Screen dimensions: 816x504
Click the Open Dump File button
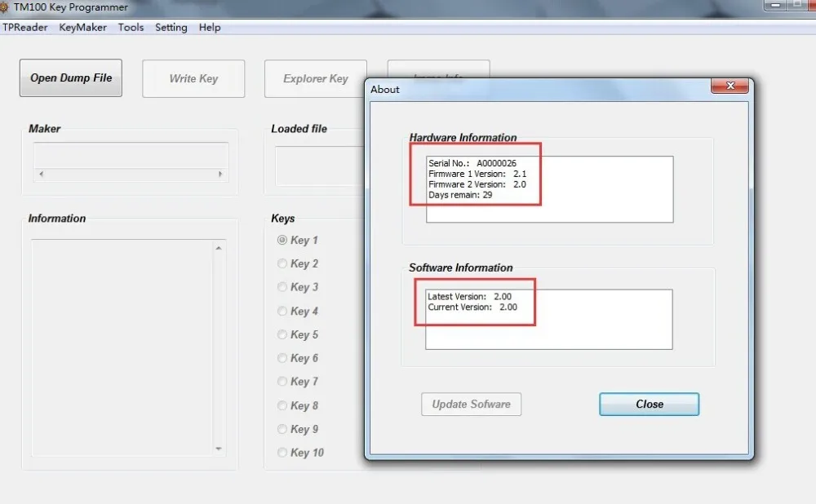click(x=71, y=78)
